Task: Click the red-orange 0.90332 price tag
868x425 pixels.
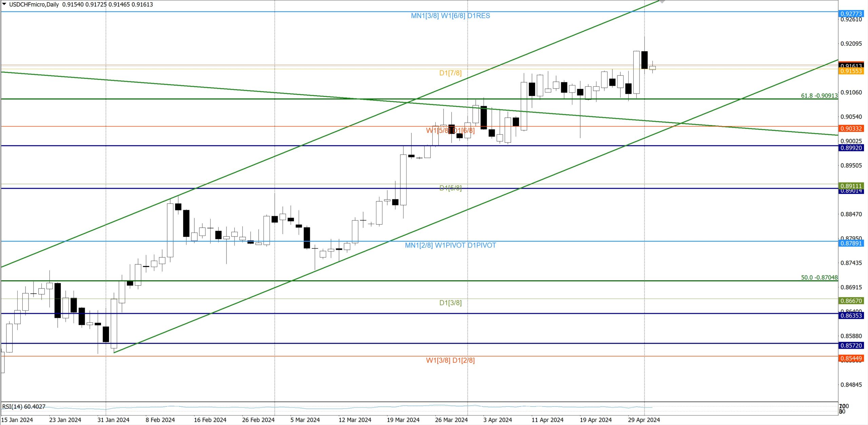Action: (x=851, y=128)
